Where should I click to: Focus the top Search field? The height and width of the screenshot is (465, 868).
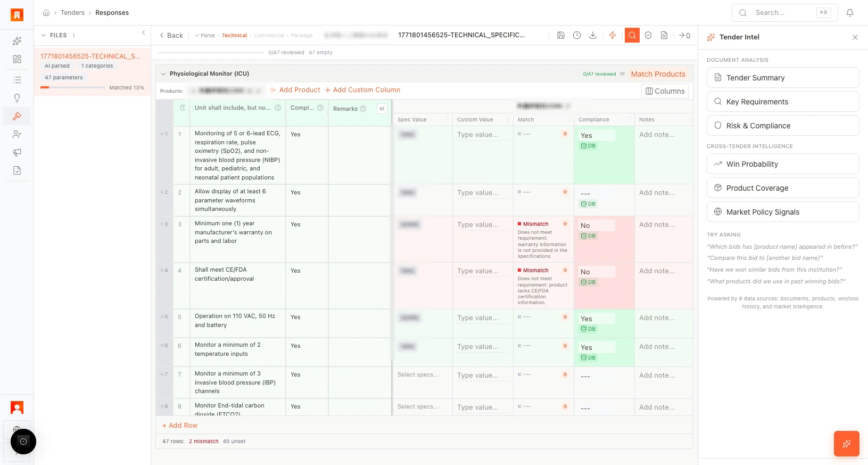click(x=785, y=13)
